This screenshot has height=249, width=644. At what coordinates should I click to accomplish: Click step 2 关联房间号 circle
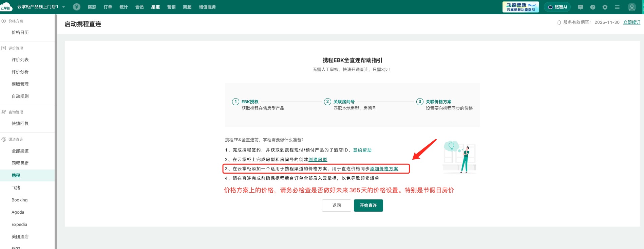[327, 102]
